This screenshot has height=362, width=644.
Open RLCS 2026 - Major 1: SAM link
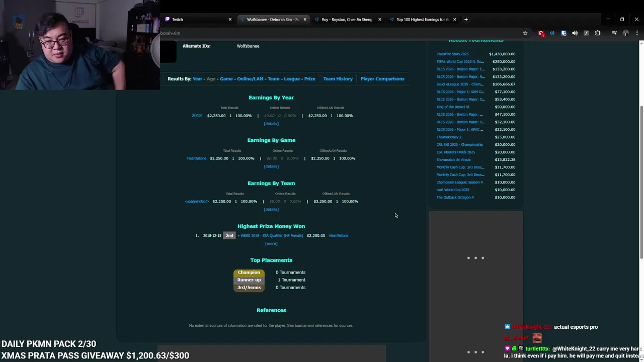click(460, 92)
